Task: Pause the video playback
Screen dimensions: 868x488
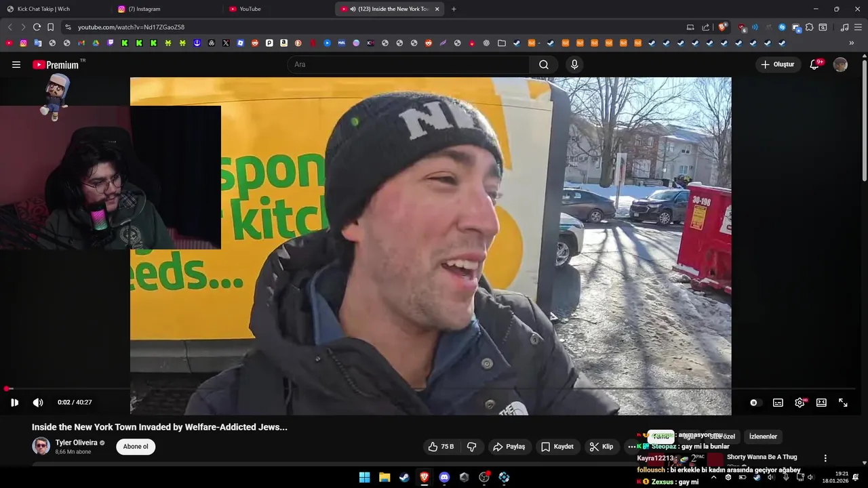Action: coord(14,403)
